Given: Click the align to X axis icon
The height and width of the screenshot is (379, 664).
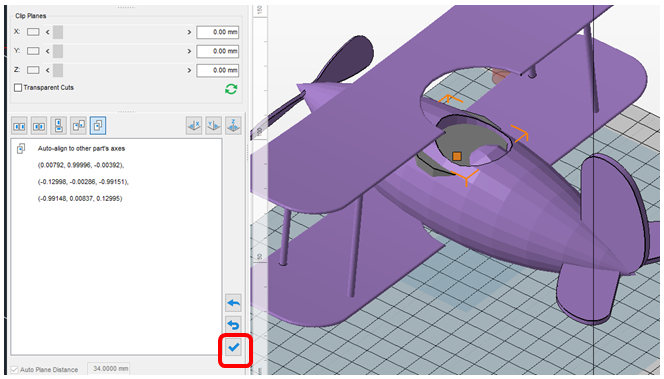Looking at the screenshot, I should [x=194, y=126].
